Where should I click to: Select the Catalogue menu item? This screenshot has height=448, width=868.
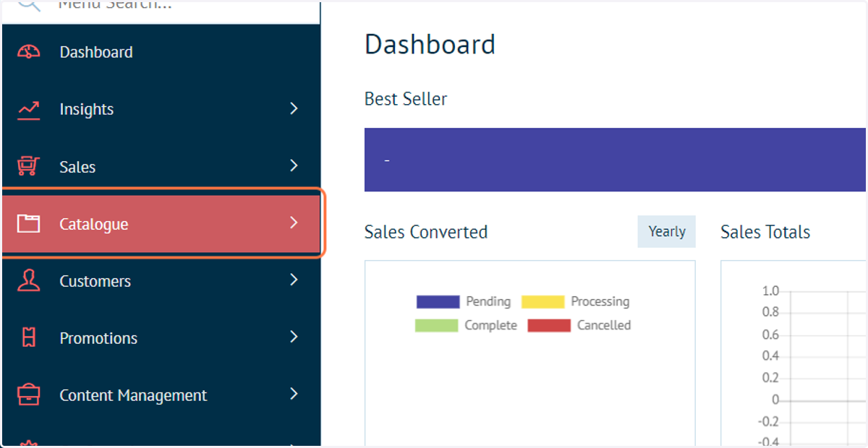[161, 223]
